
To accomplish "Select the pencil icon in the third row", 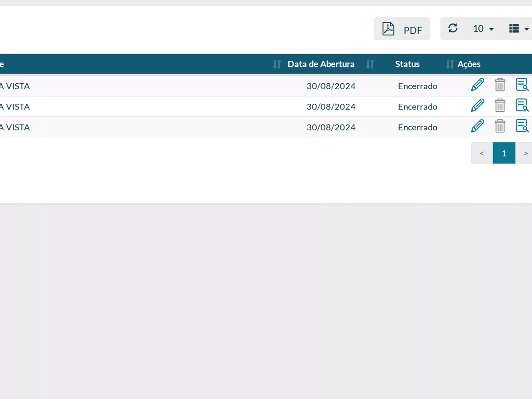I will 477,126.
